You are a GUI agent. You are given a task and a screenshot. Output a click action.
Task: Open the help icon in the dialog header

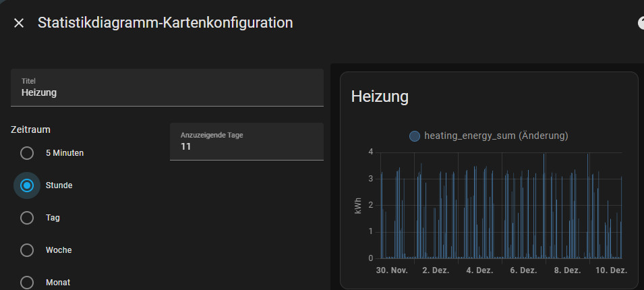point(641,23)
